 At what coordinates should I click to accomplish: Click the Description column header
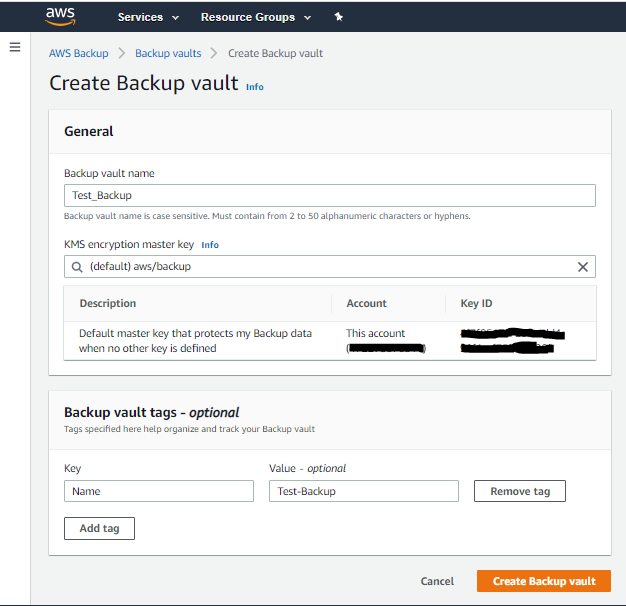click(108, 303)
